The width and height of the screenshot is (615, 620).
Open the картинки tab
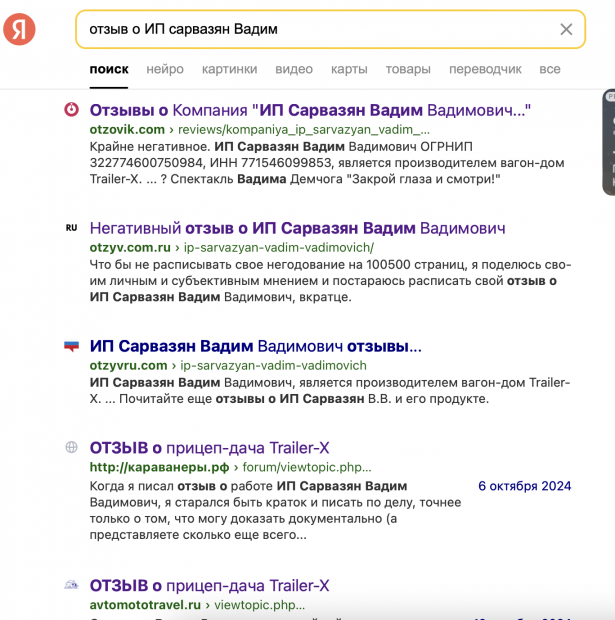229,69
